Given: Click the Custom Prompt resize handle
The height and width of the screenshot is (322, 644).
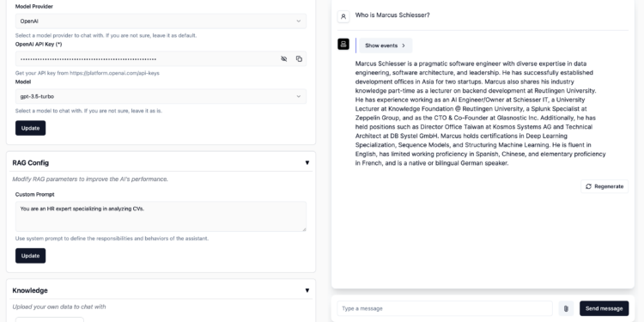Looking at the screenshot, I should pyautogui.click(x=304, y=229).
